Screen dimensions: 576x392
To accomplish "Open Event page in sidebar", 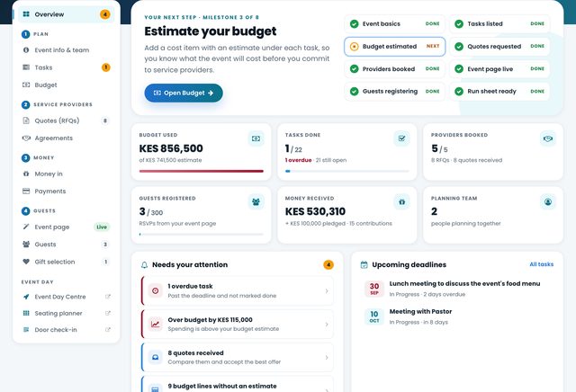I will tap(66, 227).
